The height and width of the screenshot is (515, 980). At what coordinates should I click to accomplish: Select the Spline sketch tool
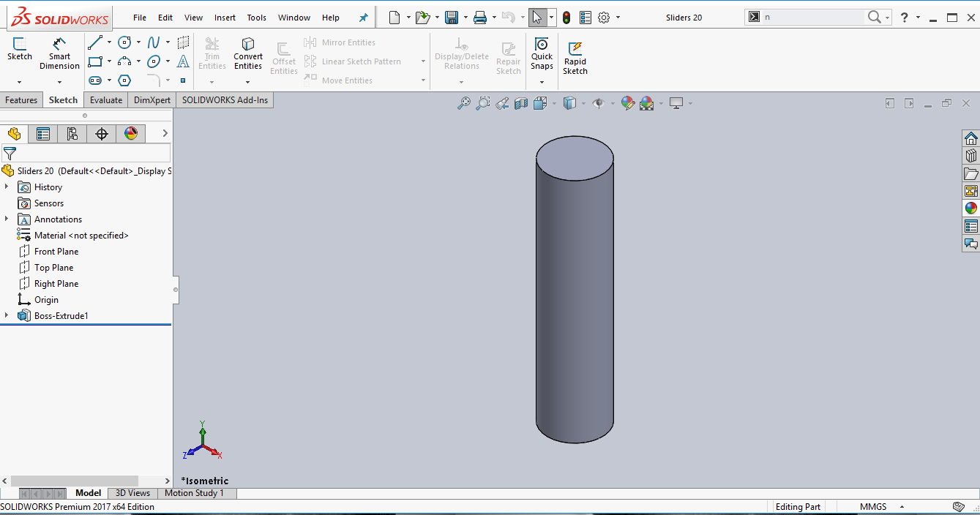[x=154, y=42]
